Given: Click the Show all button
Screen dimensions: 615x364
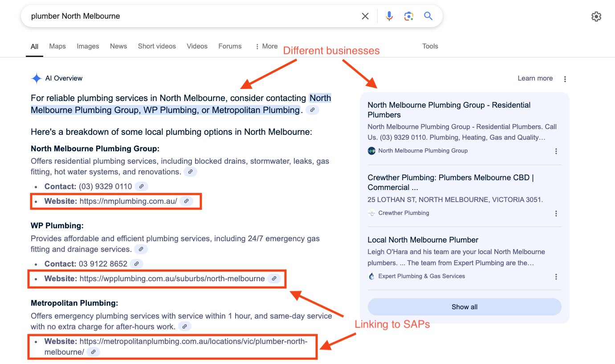Looking at the screenshot, I should [x=464, y=307].
